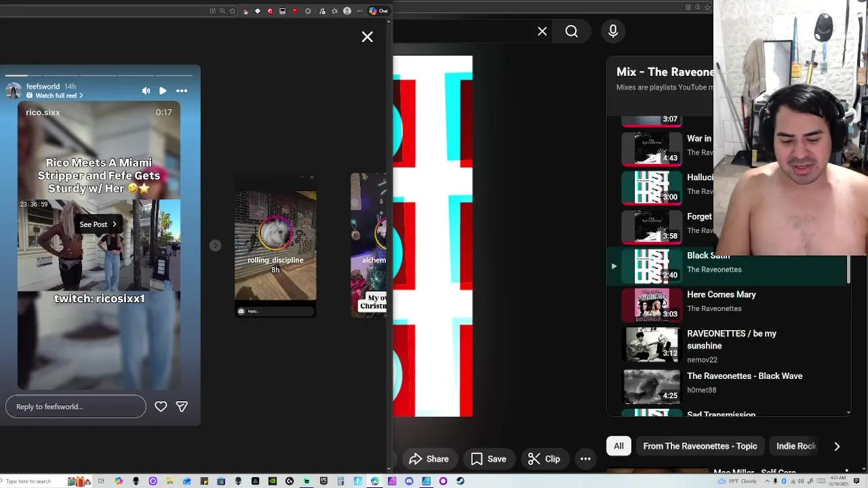
Task: Go to the next story using the arrow
Action: (x=215, y=245)
